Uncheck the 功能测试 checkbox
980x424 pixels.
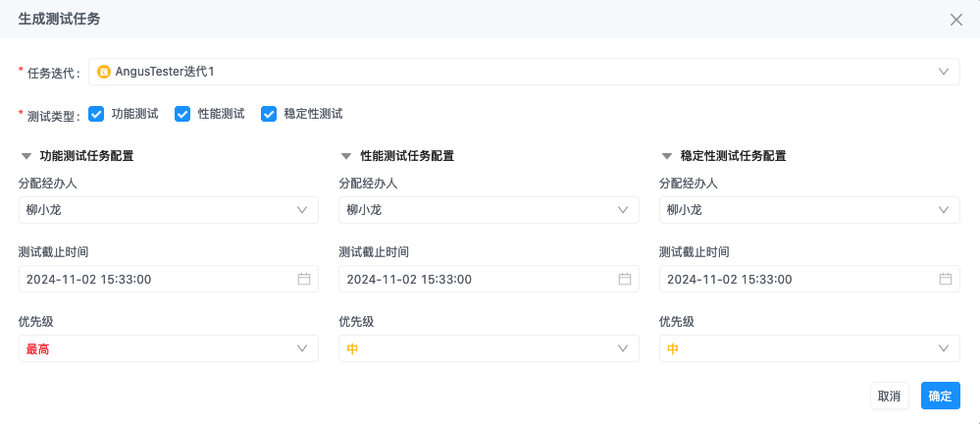(95, 114)
